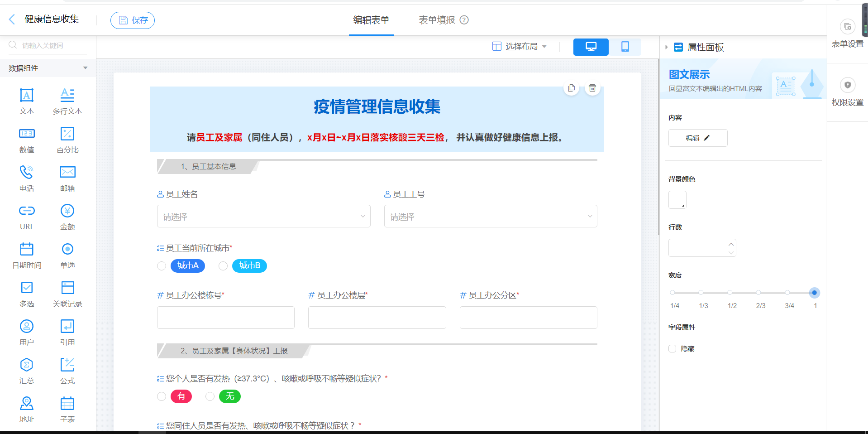Add a 百分比 percentage component

pos(67,140)
